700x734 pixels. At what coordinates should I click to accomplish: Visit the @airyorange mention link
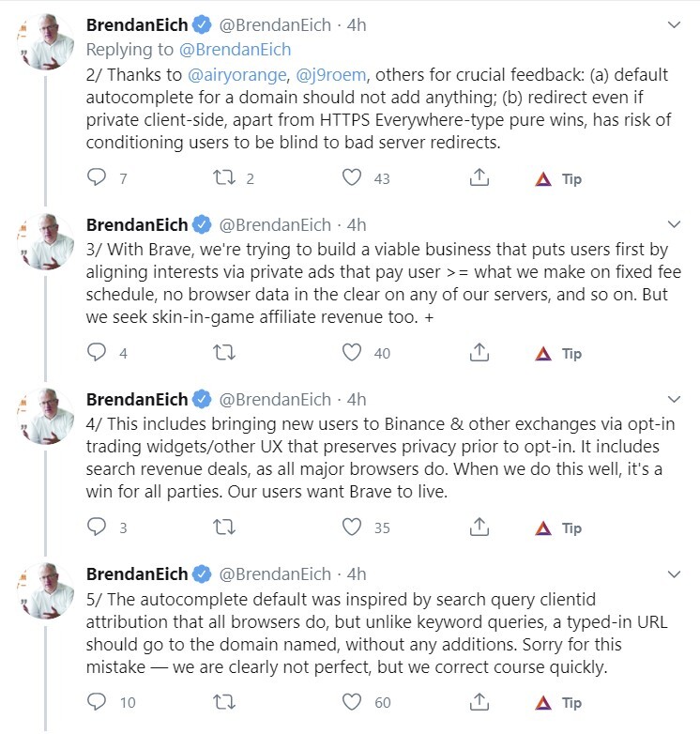pos(236,75)
